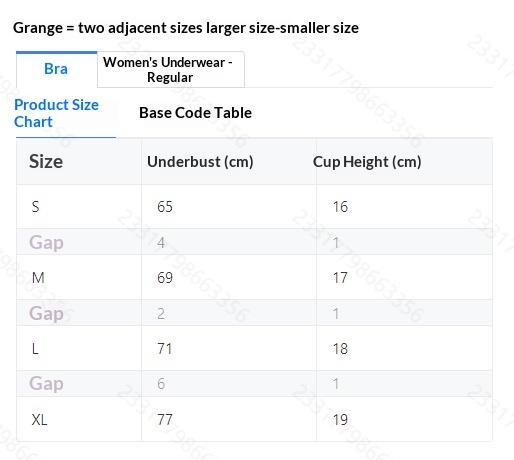Image resolution: width=514 pixels, height=460 pixels.
Task: Select the M size row label
Action: (38, 278)
